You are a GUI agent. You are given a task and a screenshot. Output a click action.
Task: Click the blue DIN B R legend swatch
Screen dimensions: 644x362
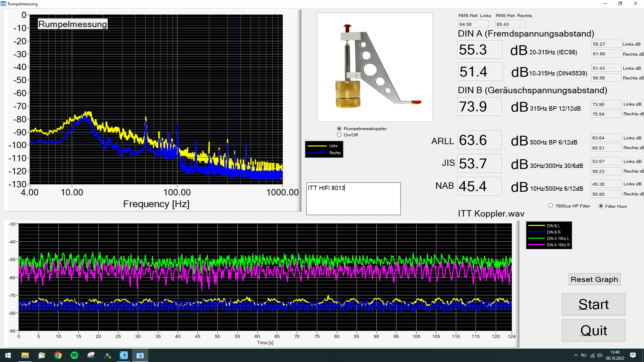[537, 232]
